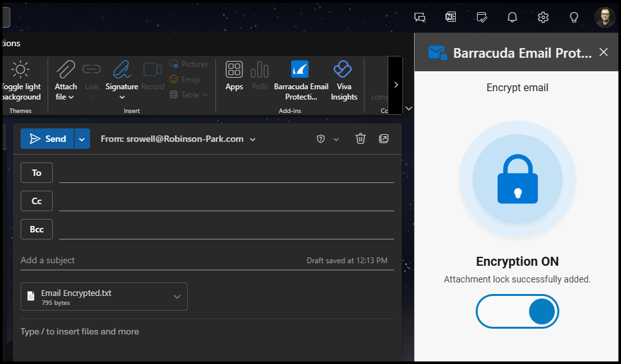The height and width of the screenshot is (364, 621).
Task: Click the 'Encryption ON' label
Action: click(517, 261)
